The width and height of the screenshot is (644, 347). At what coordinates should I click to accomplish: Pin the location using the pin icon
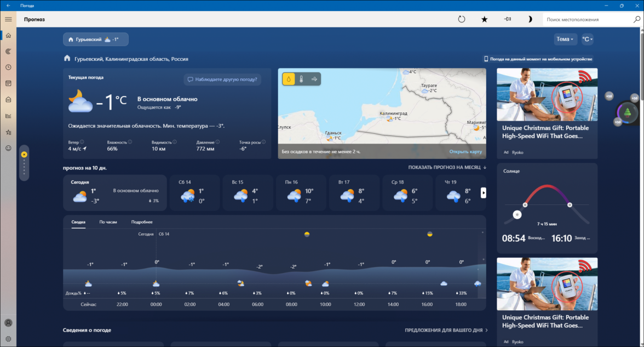[x=507, y=19]
